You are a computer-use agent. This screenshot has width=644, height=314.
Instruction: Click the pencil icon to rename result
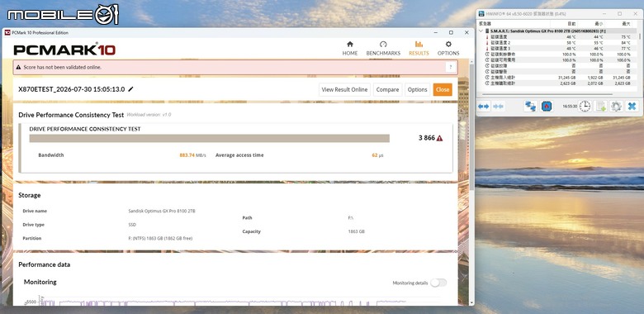coord(130,89)
